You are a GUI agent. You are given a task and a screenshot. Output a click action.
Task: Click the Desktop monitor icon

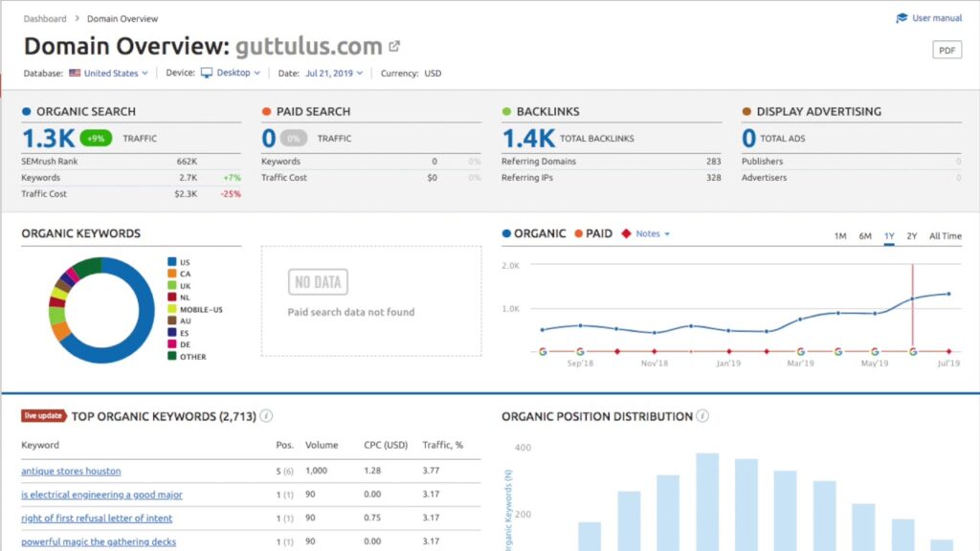coord(207,73)
